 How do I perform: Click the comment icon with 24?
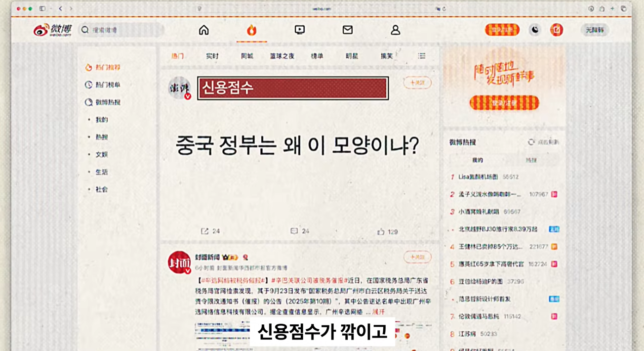click(x=294, y=231)
